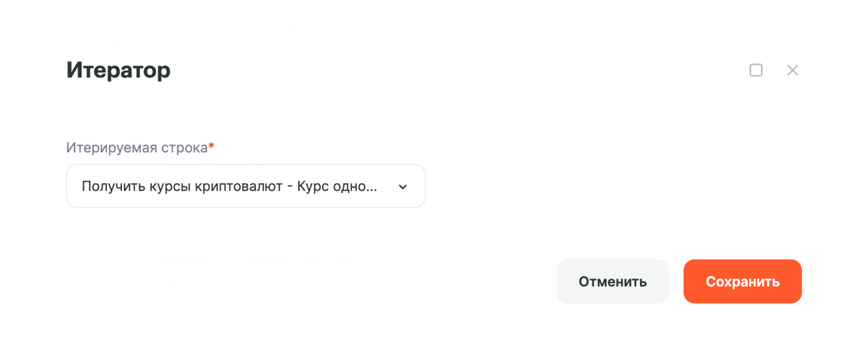
Task: Expand the 'Получить курсы криптовалют' combo box
Action: pos(245,186)
